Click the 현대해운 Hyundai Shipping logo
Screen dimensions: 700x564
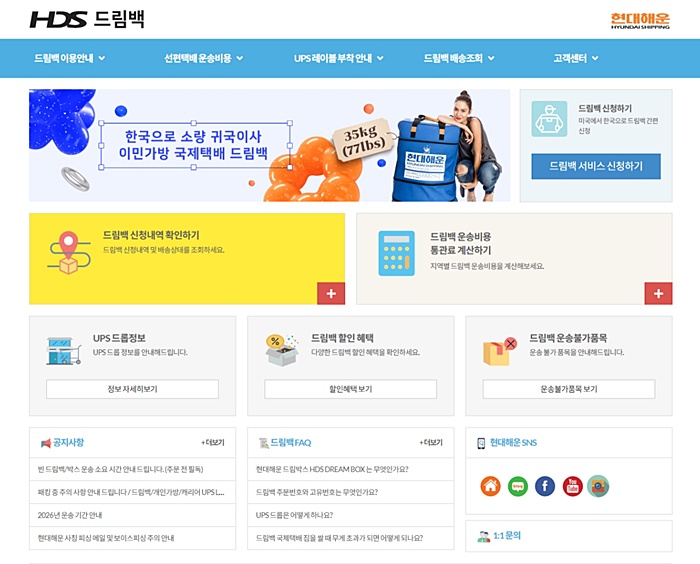[x=640, y=21]
